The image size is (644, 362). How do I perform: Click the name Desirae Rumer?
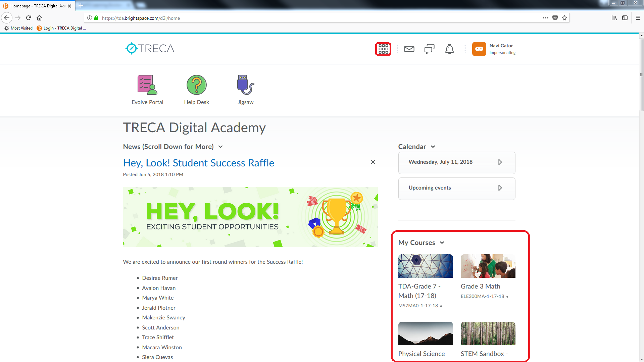(x=160, y=278)
